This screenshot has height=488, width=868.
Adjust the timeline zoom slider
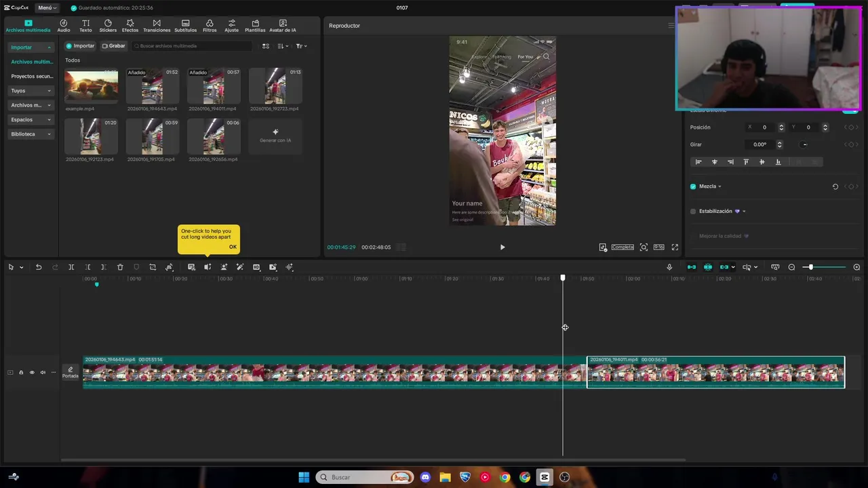point(810,267)
